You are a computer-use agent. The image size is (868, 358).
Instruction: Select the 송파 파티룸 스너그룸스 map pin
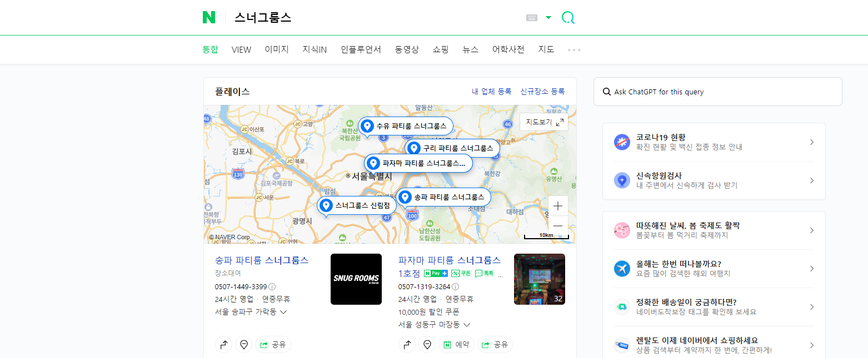(x=443, y=197)
